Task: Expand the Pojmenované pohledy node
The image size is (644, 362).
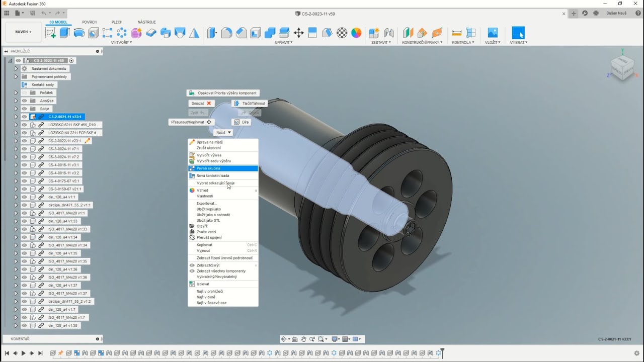Action: [x=16, y=76]
